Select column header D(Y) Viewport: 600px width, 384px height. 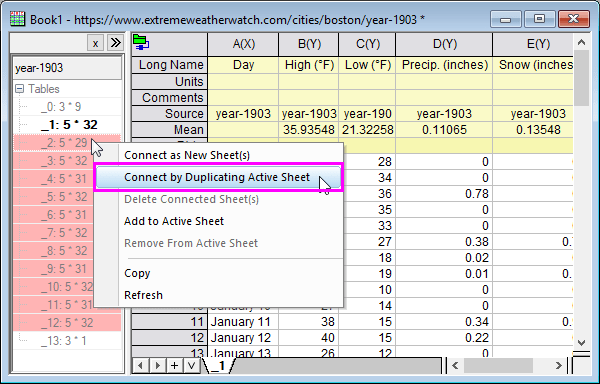444,44
